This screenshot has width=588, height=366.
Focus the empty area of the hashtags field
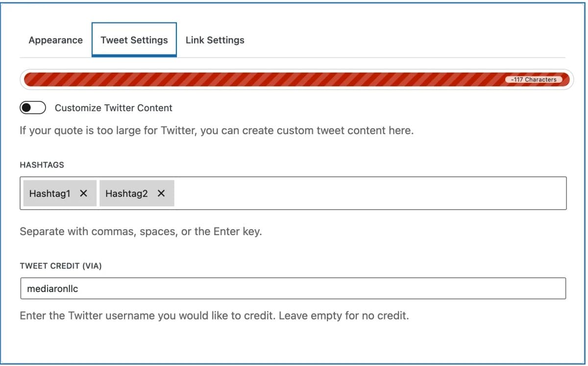point(367,194)
